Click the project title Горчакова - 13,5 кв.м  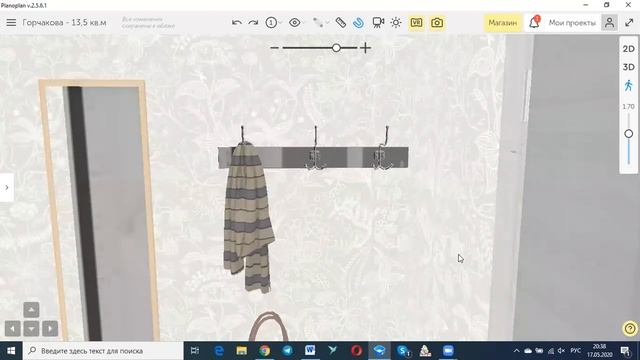point(64,23)
